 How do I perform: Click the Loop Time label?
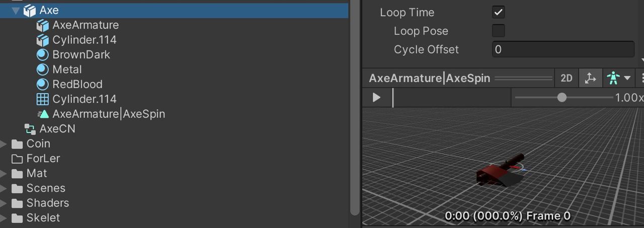(x=407, y=12)
